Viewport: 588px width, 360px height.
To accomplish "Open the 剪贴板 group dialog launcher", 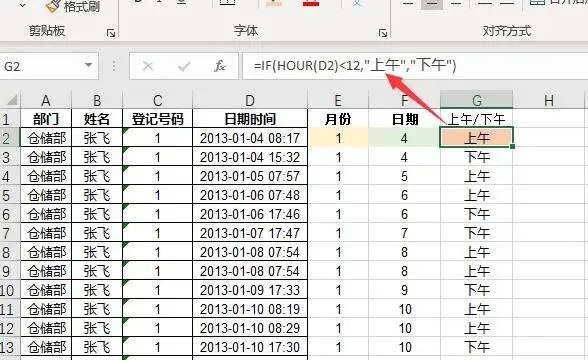I will [111, 33].
